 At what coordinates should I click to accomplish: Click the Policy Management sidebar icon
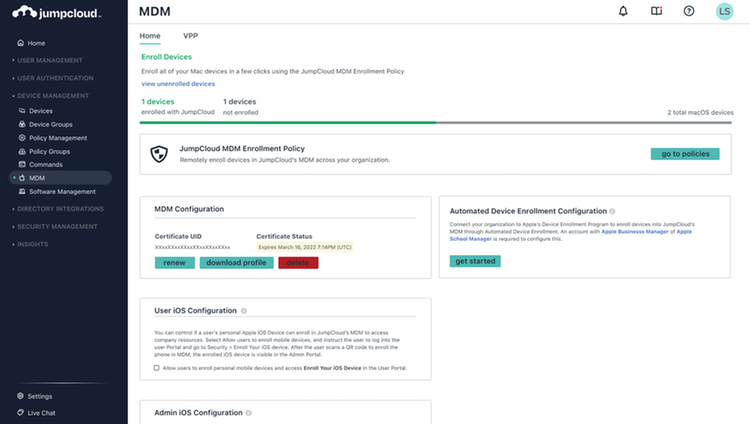coord(22,138)
